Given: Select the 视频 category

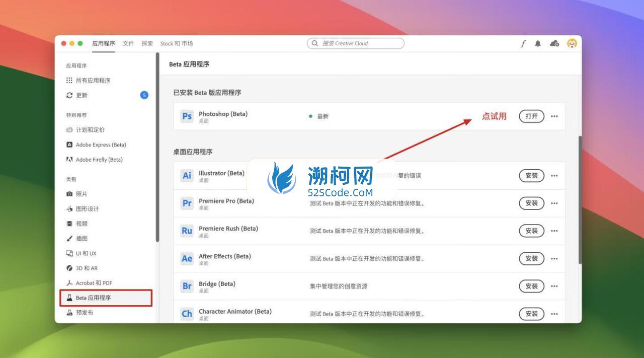Looking at the screenshot, I should point(76,224).
